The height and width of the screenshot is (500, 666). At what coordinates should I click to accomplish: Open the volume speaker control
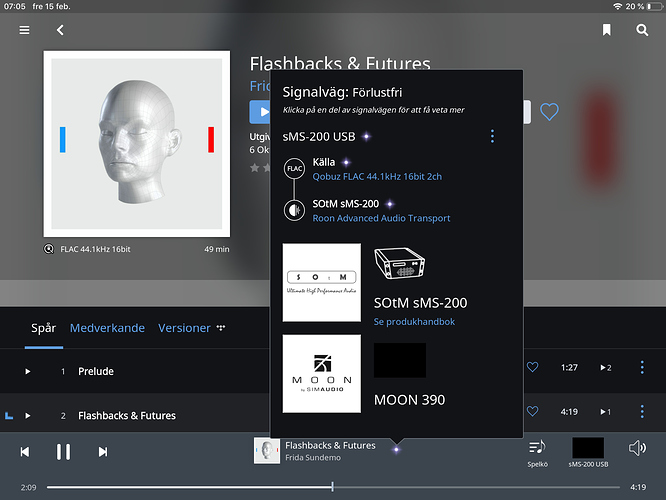pyautogui.click(x=637, y=448)
